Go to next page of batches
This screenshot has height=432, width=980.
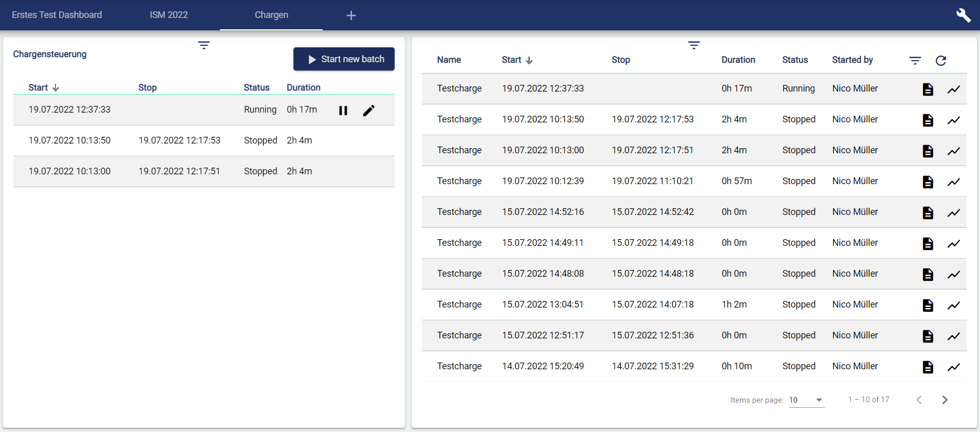tap(945, 400)
